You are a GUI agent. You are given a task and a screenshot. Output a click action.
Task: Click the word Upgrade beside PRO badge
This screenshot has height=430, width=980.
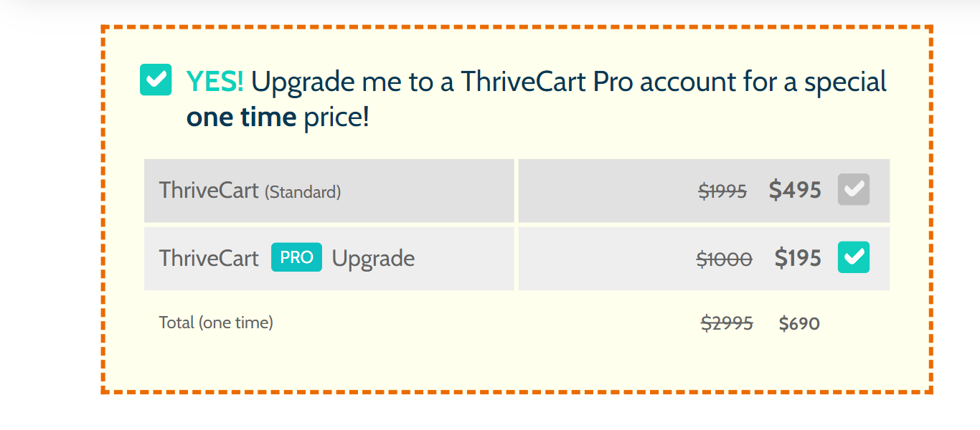(373, 259)
